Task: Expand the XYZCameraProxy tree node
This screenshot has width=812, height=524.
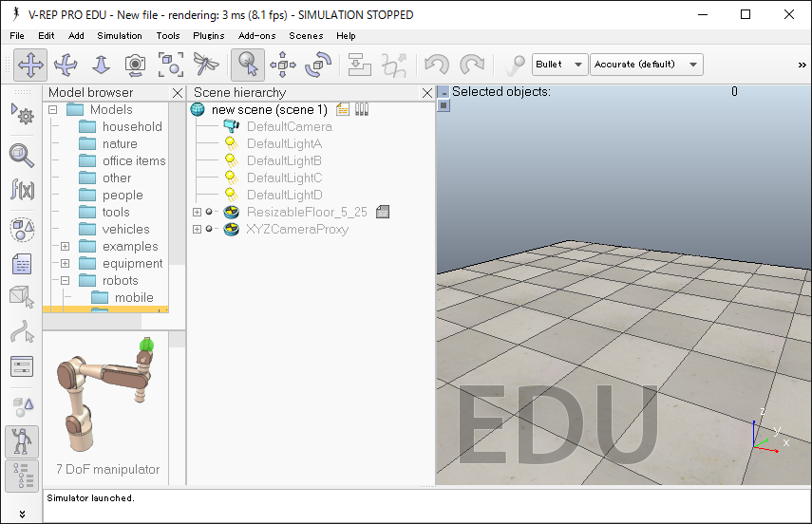Action: pyautogui.click(x=197, y=229)
